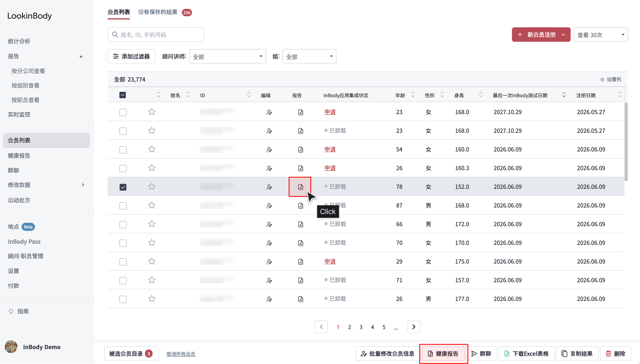The width and height of the screenshot is (640, 364).
Task: Open report icon for age 70 member
Action: click(x=300, y=243)
